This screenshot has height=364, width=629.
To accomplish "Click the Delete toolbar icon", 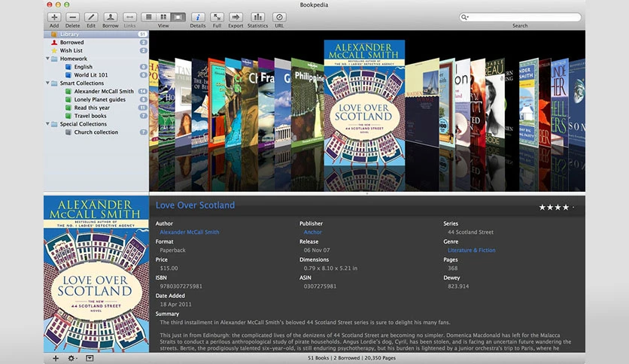I will [73, 17].
